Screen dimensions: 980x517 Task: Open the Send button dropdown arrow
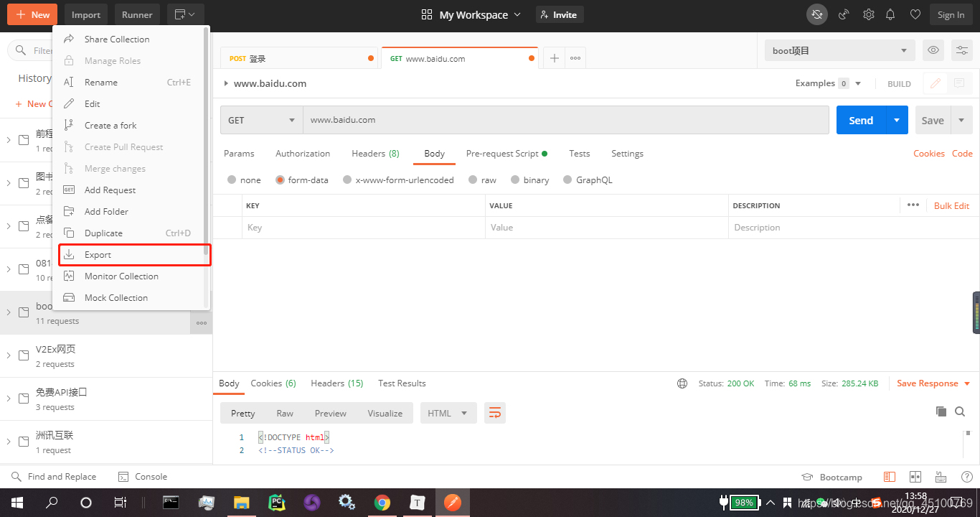(x=897, y=120)
